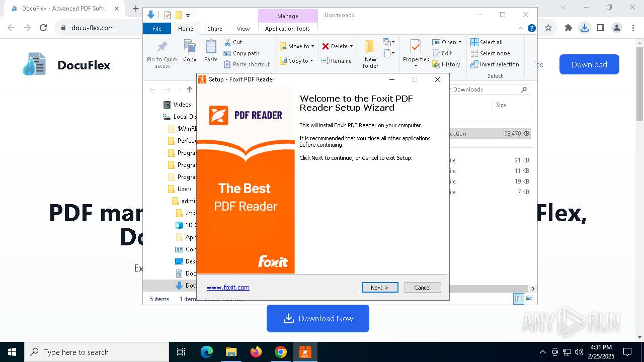Create a New folder from the ribbon
The image size is (644, 362).
[x=370, y=54]
